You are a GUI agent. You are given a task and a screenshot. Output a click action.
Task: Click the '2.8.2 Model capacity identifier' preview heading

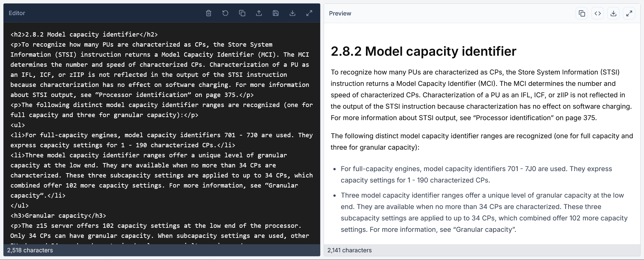(x=423, y=51)
